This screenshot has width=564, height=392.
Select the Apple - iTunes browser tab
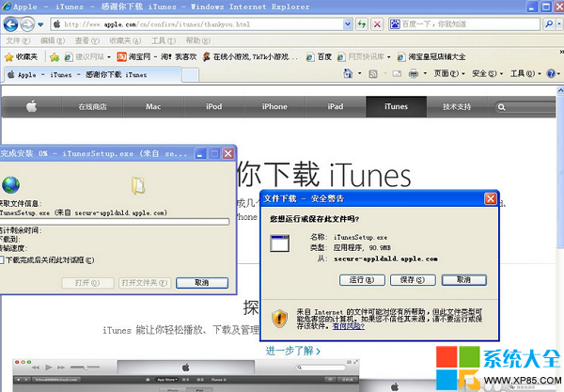[x=93, y=75]
